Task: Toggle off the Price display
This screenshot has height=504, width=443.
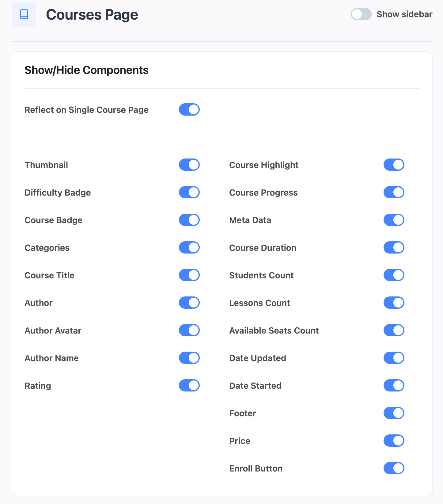Action: [394, 441]
